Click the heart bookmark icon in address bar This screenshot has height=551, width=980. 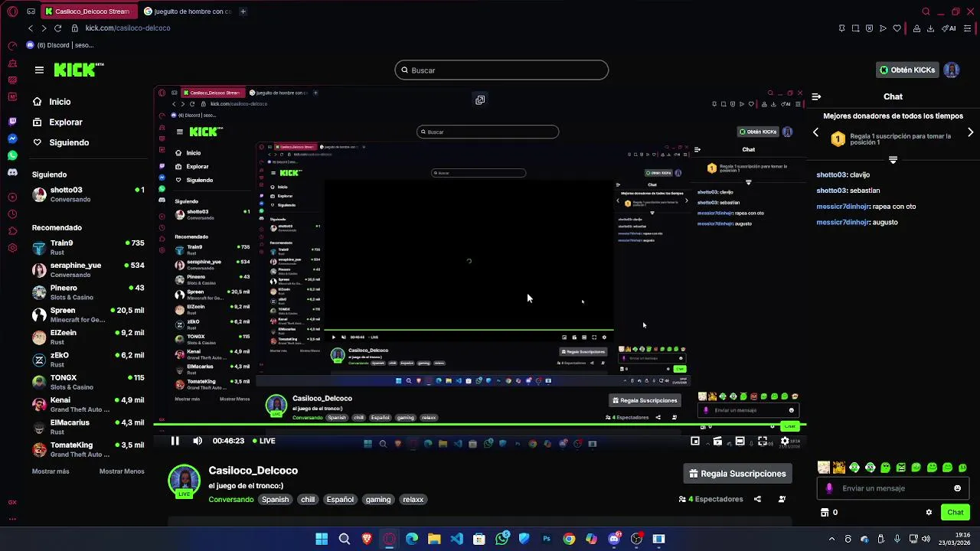tap(897, 28)
